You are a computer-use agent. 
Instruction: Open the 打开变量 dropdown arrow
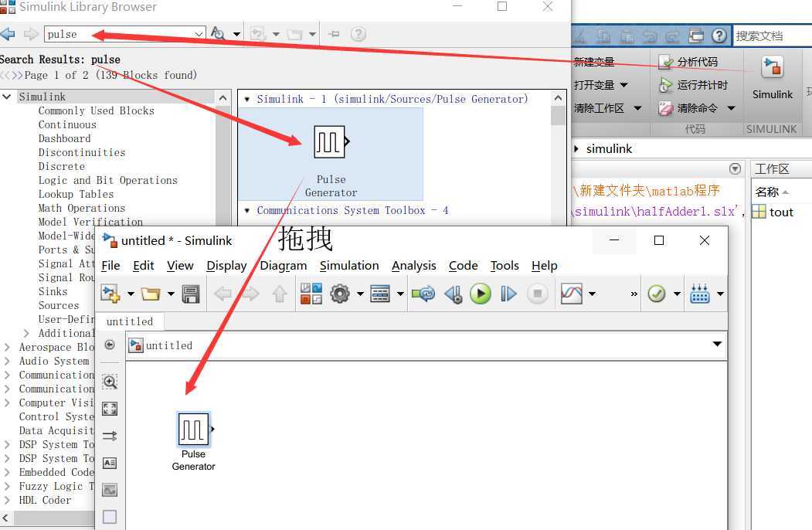[623, 85]
